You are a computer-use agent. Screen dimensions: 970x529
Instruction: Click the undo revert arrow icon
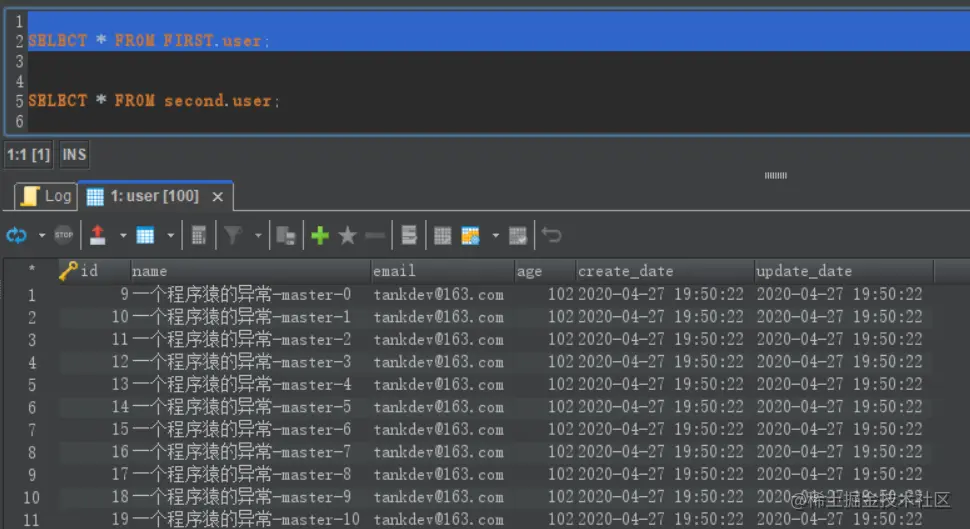[x=551, y=235]
